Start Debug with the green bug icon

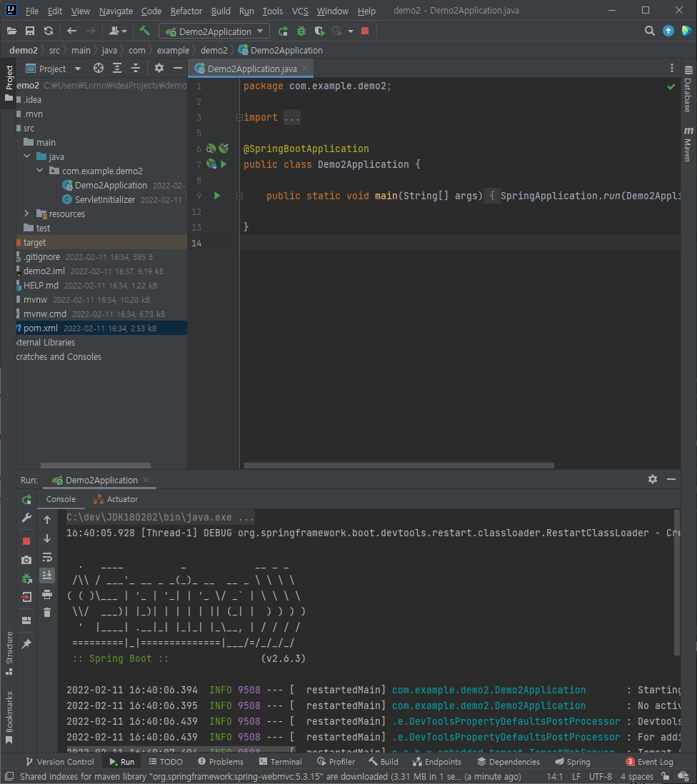pyautogui.click(x=301, y=31)
